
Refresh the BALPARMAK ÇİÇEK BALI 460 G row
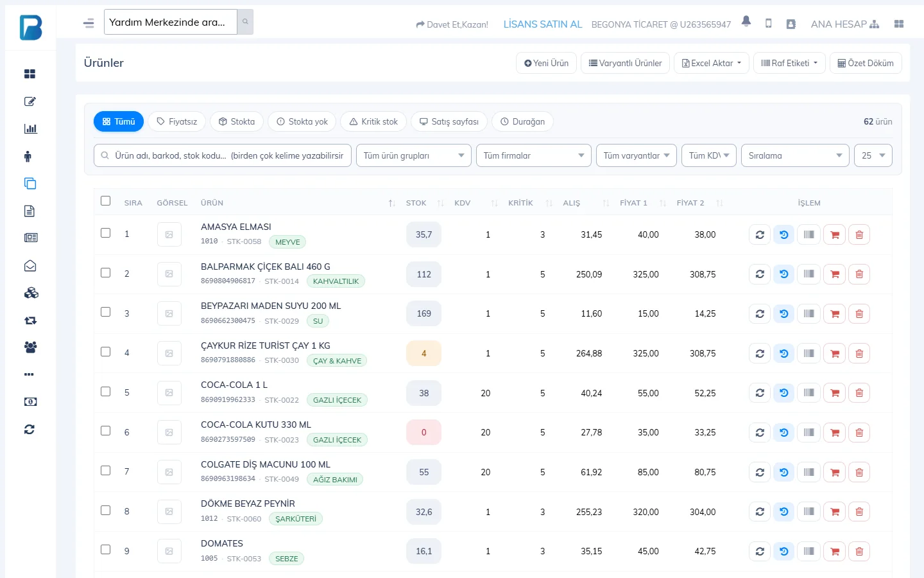[760, 274]
